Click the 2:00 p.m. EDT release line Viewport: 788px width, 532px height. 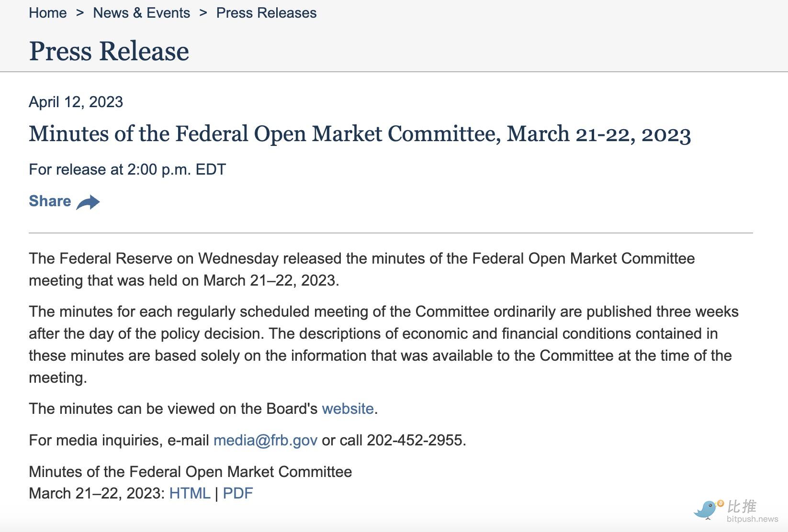coord(127,169)
